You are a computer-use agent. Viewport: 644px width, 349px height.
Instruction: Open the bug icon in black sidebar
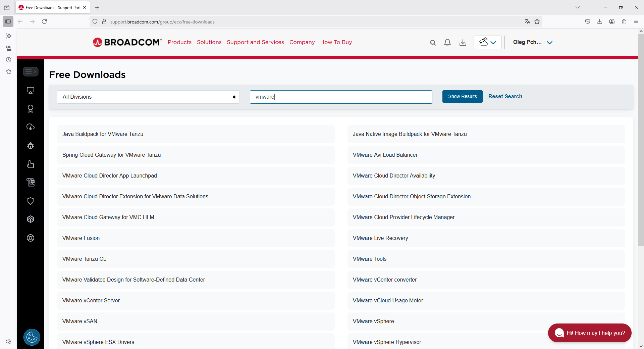[31, 146]
